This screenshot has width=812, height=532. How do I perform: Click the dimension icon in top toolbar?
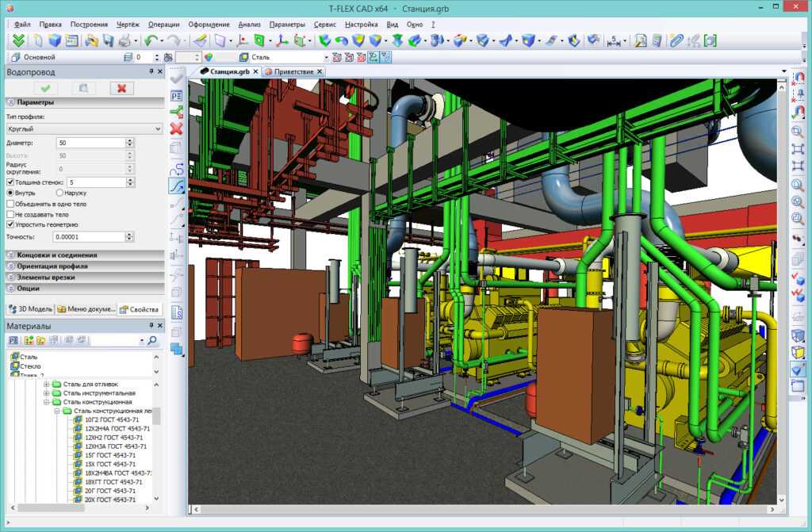(x=615, y=40)
